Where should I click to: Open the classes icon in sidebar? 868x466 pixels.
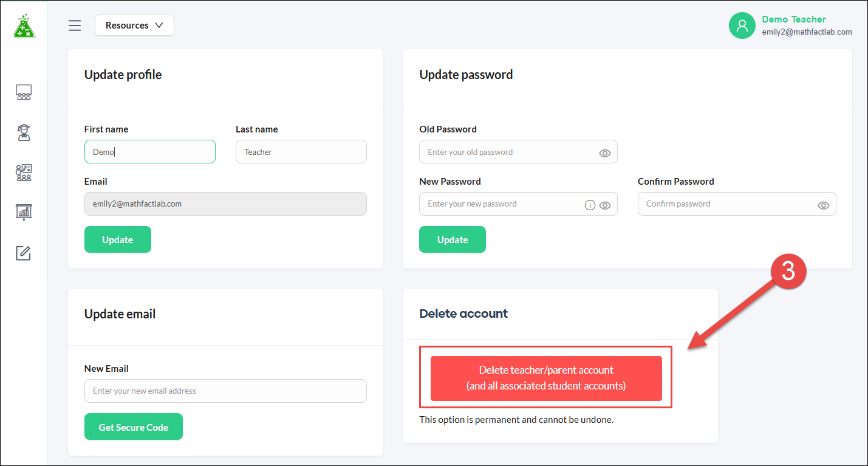coord(24,92)
